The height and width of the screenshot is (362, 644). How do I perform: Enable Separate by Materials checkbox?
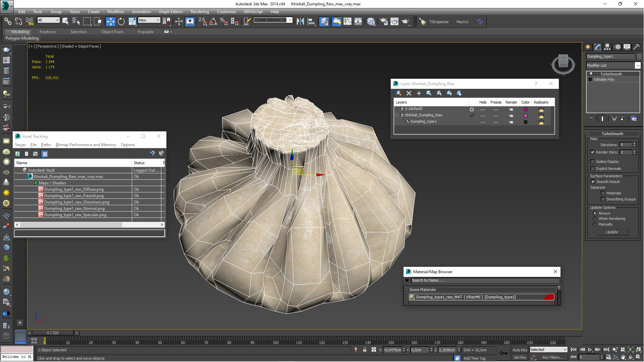pyautogui.click(x=603, y=193)
